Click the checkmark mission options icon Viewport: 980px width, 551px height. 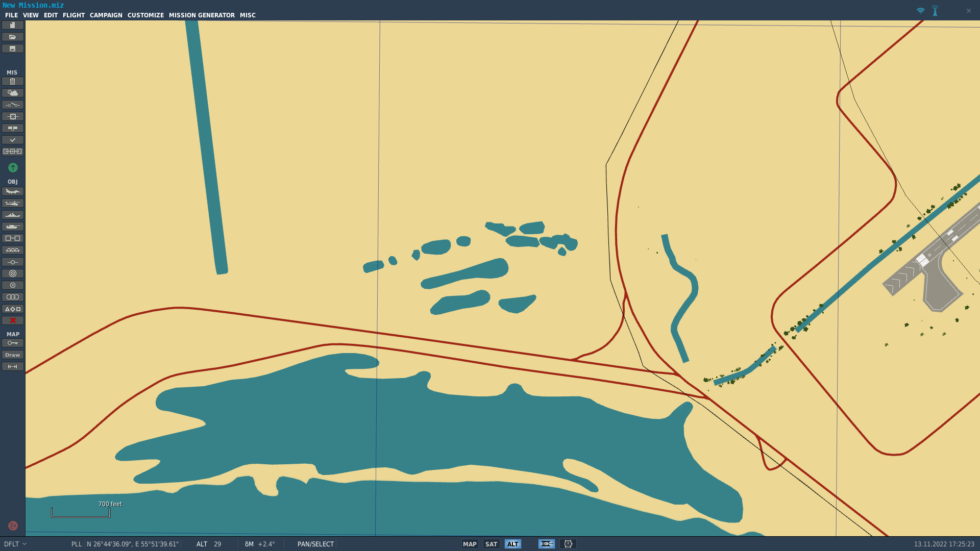click(x=13, y=140)
